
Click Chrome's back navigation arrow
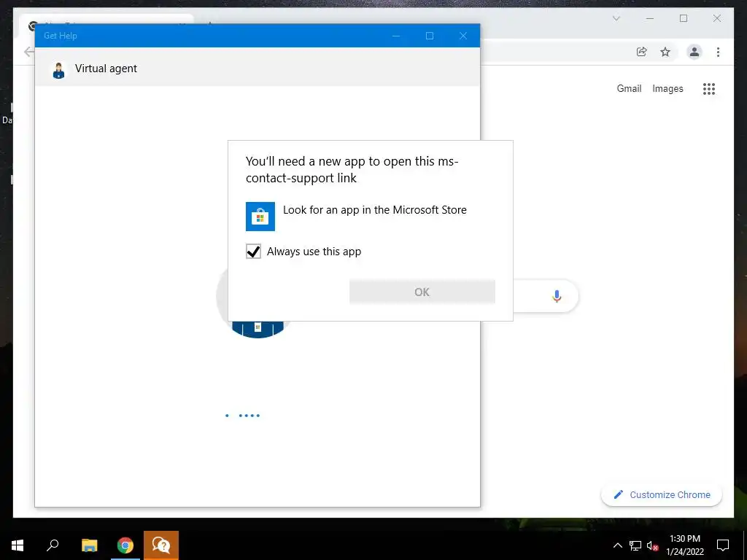pyautogui.click(x=28, y=52)
